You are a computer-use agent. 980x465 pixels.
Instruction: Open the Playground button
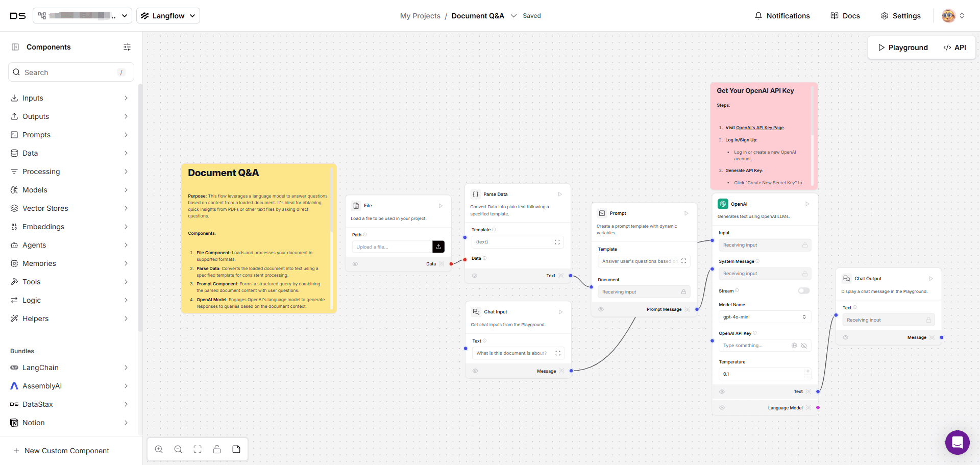point(903,47)
